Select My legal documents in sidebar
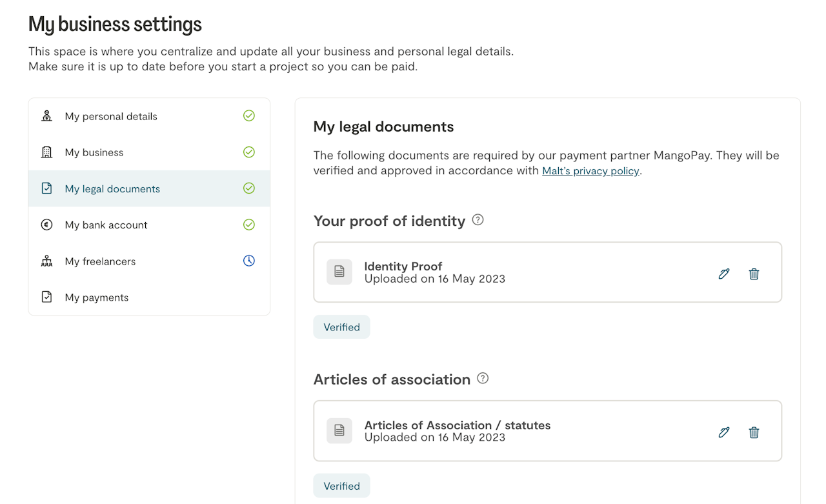Screen dimensions: 826x504 tap(112, 189)
